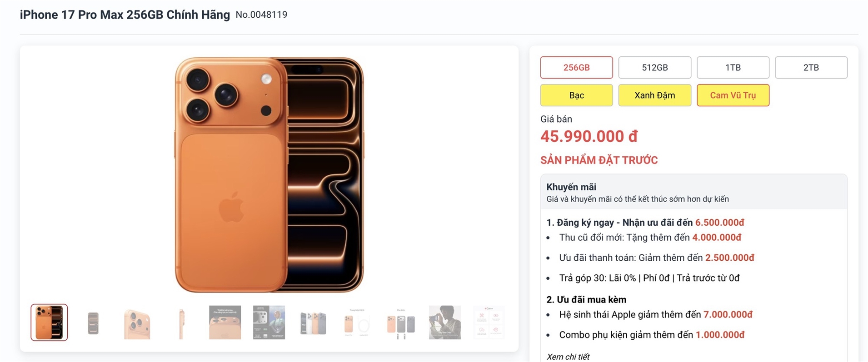Pick the 1TB storage option

point(733,68)
